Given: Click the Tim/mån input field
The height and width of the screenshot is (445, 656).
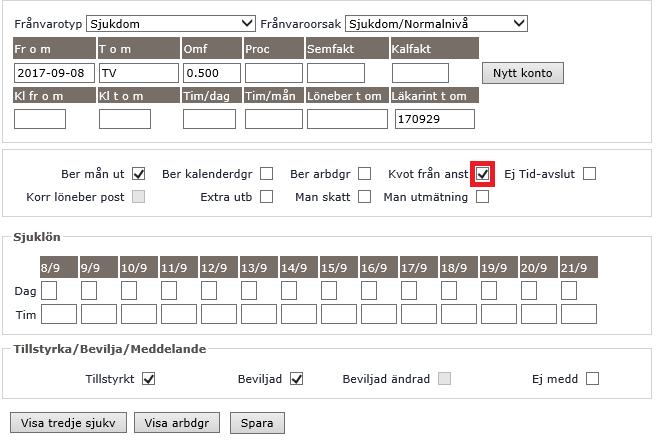Looking at the screenshot, I should coord(274,119).
